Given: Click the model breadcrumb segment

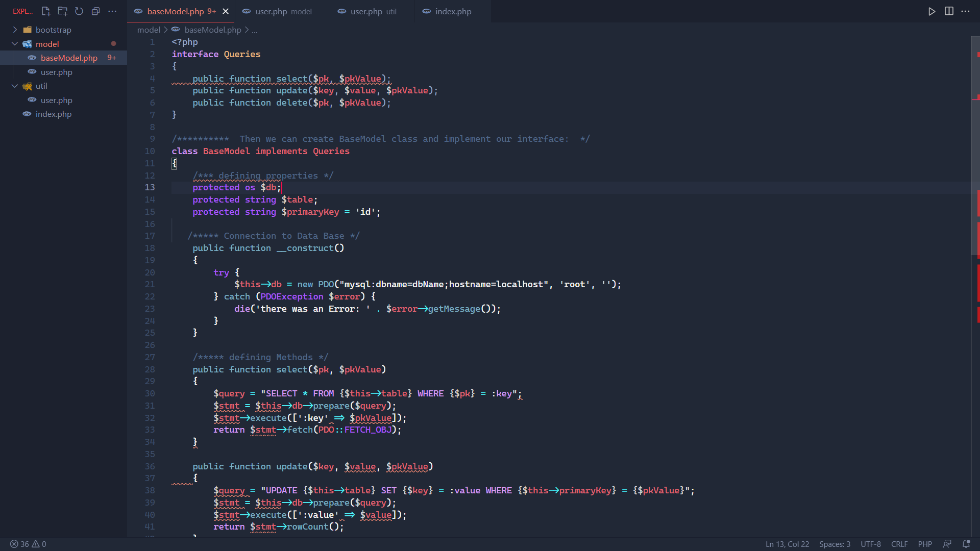Looking at the screenshot, I should click(149, 30).
